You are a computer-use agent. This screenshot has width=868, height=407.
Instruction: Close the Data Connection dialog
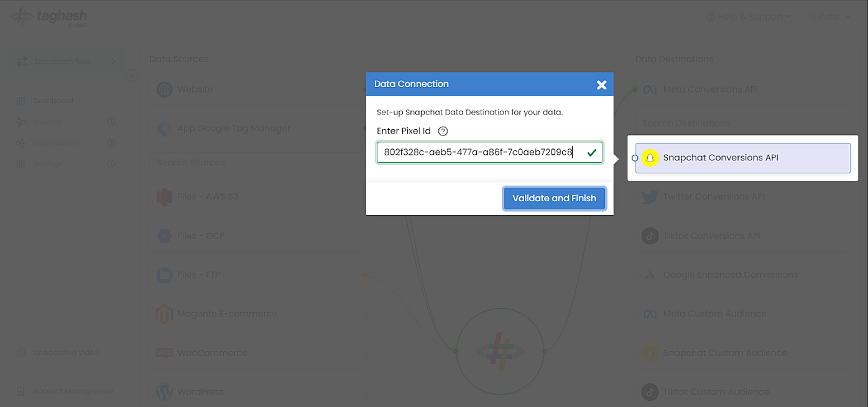point(601,85)
